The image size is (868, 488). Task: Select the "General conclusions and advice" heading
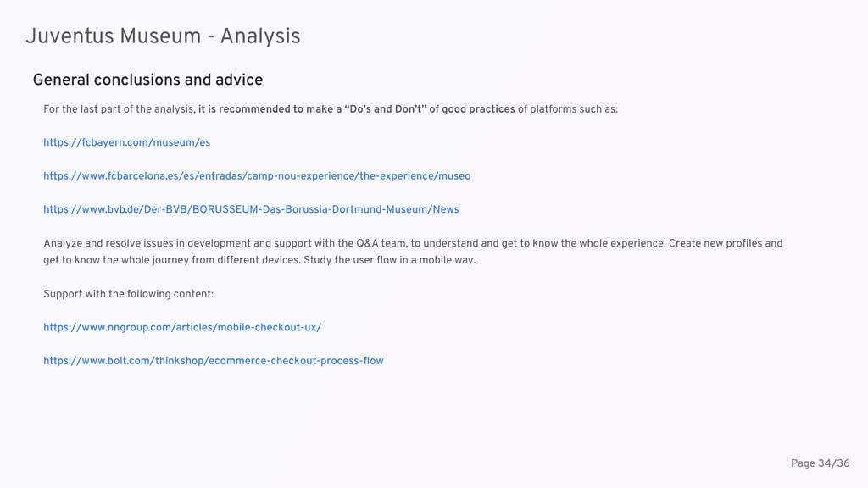click(147, 80)
